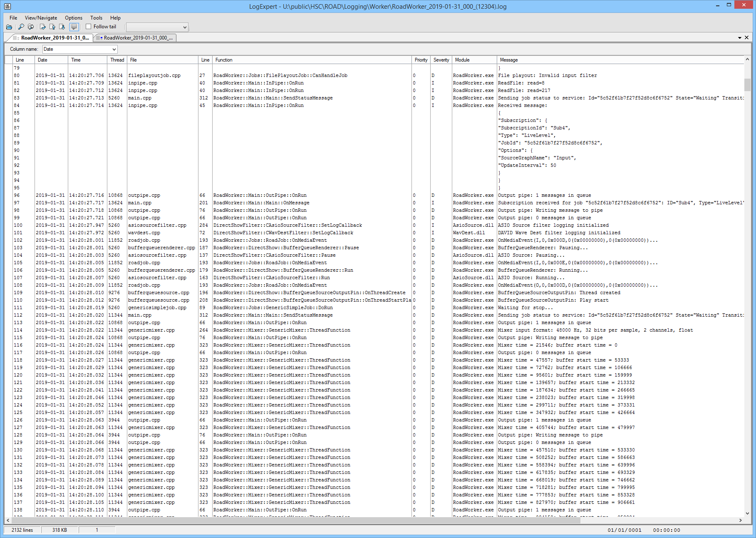Click the Message column header
The width and height of the screenshot is (756, 538).
click(x=508, y=60)
